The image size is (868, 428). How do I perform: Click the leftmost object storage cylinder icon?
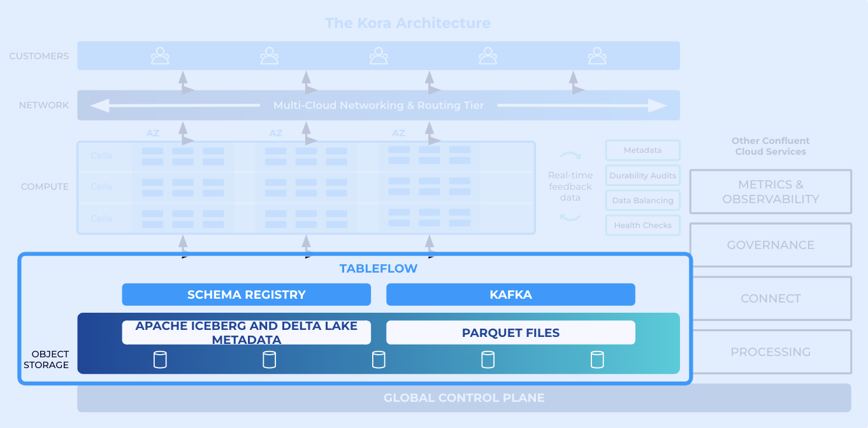pos(160,359)
